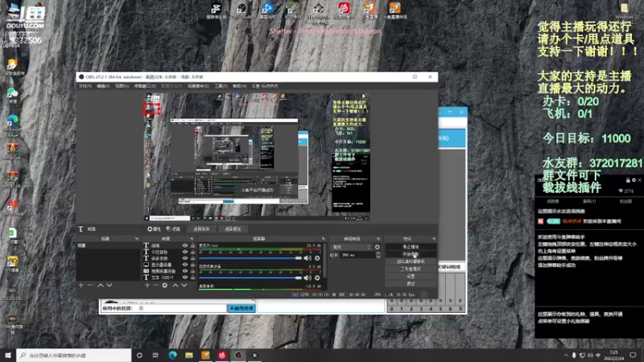Open the scene transition type dropdown
The height and width of the screenshot is (362, 644).
click(352, 247)
